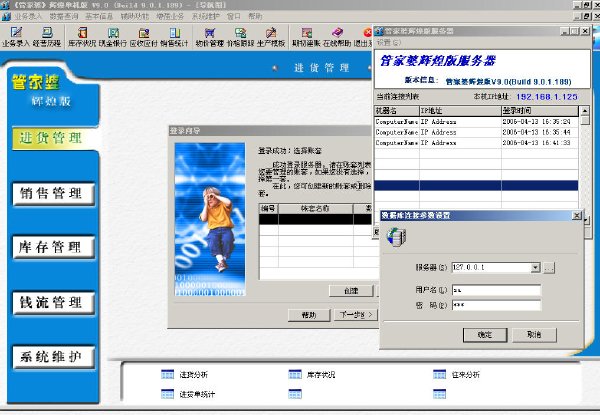Click the unlabeled report icon below 库存状况

click(295, 394)
